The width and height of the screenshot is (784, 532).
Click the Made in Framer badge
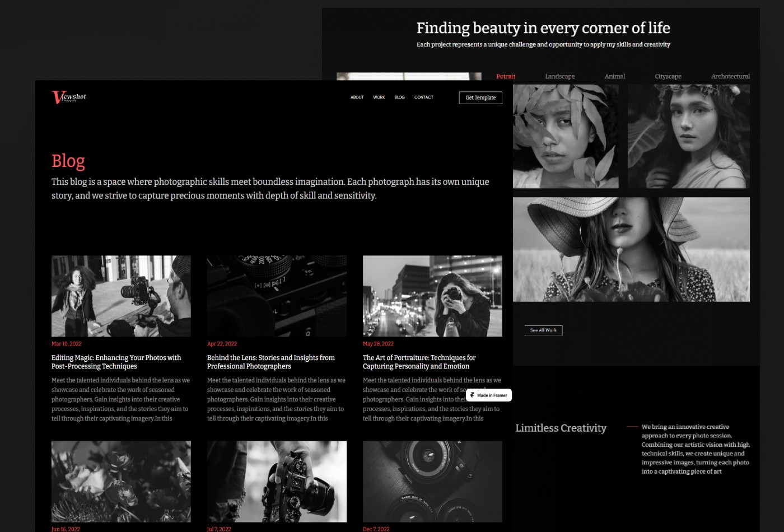pos(488,395)
